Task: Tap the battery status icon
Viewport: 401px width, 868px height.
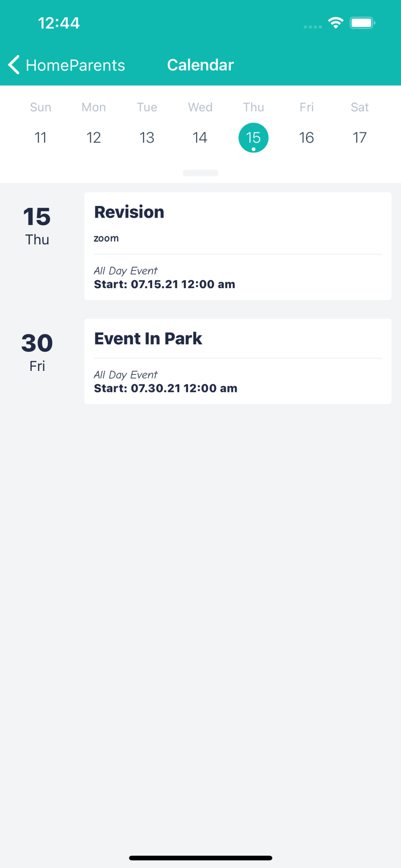Action: tap(363, 23)
